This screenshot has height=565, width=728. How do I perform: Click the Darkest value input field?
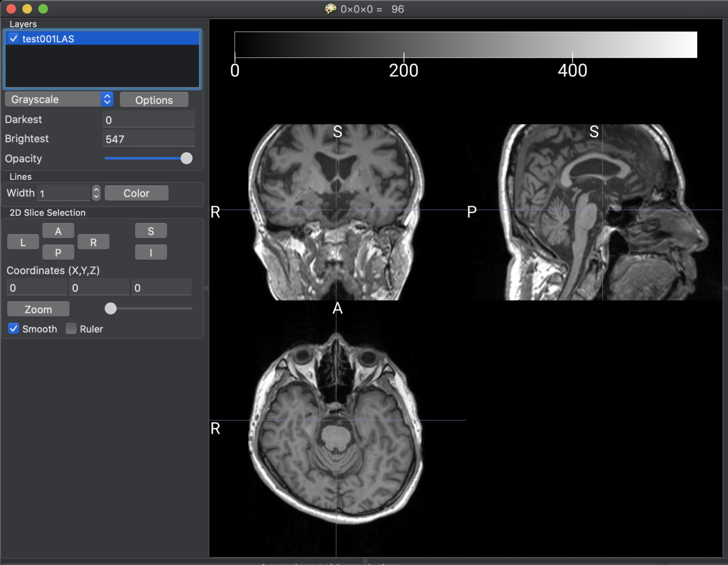(148, 119)
